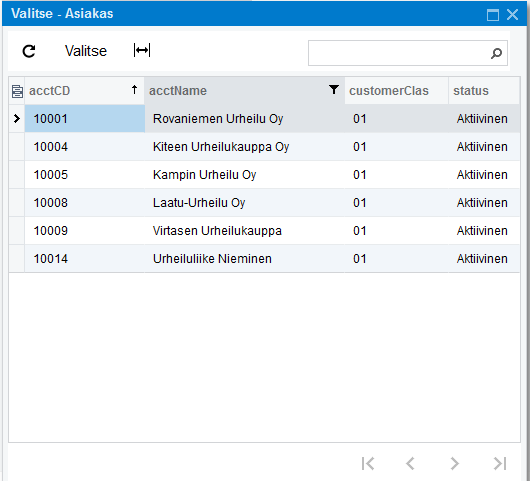Open the acctName column filter icon

click(x=334, y=89)
